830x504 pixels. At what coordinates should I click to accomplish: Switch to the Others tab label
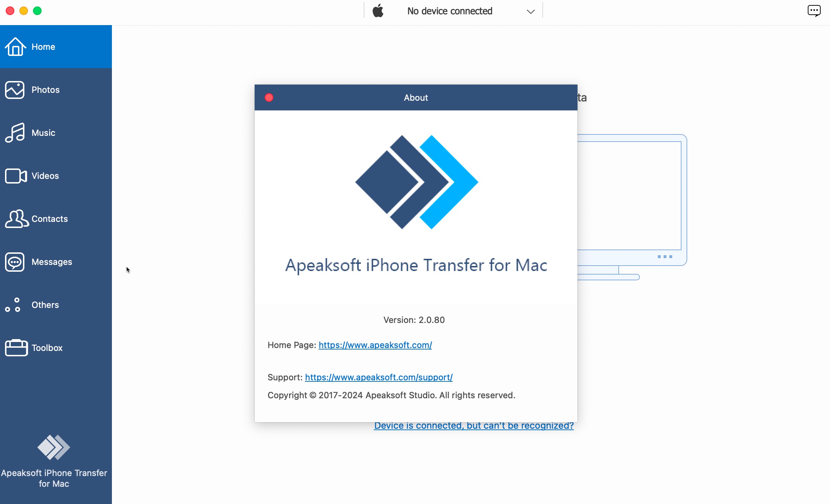pyautogui.click(x=45, y=305)
